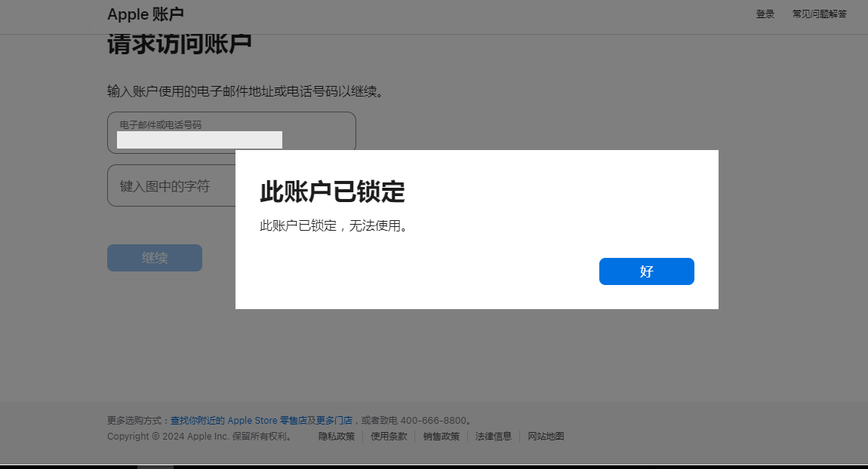Select the dialog heading 此账户已锁定

pos(332,192)
